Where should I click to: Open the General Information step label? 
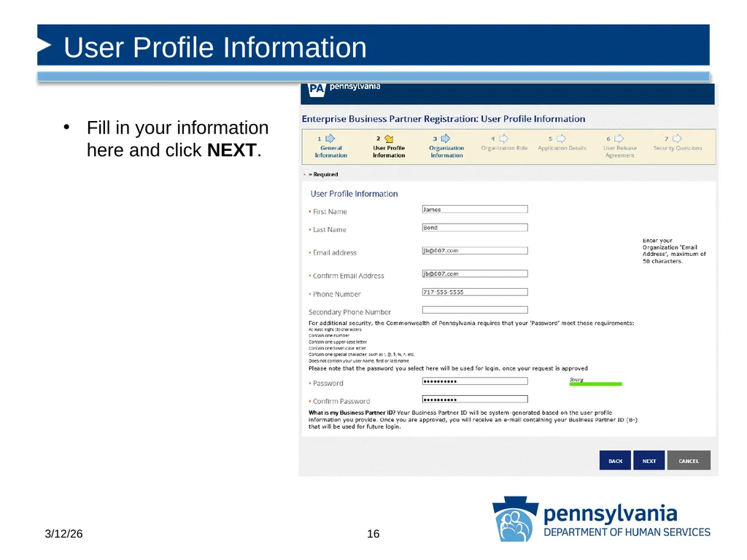point(331,152)
